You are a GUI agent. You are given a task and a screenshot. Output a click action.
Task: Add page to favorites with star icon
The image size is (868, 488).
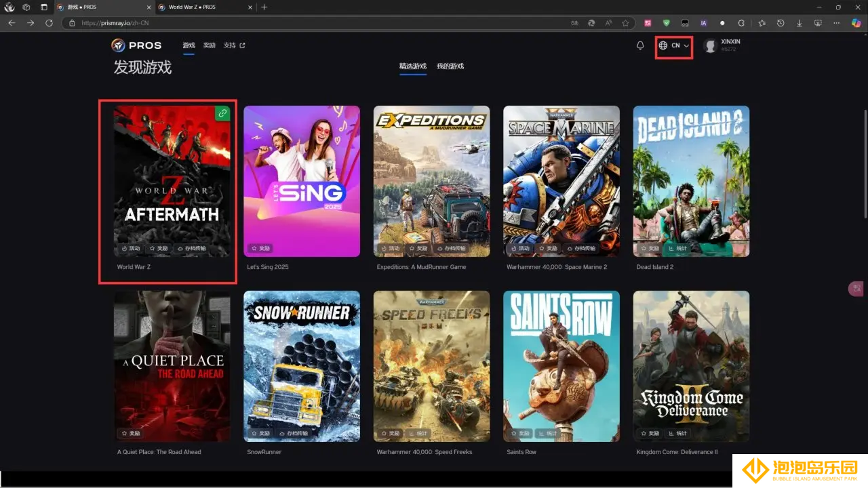(x=625, y=22)
